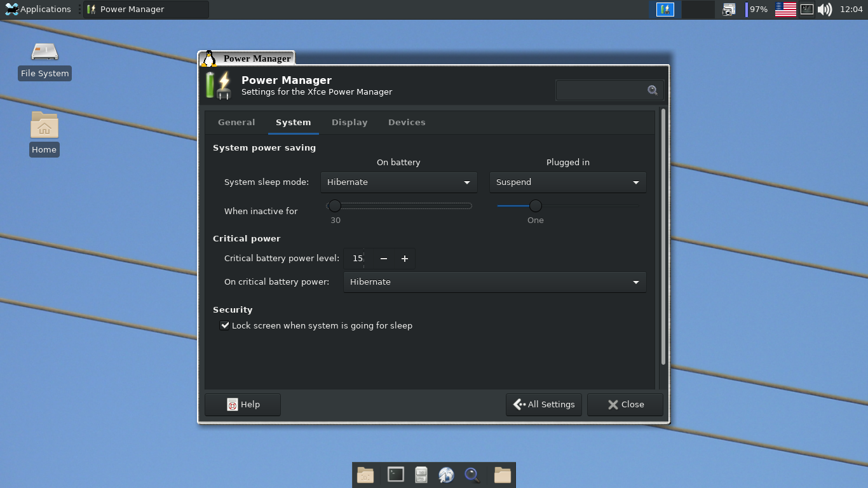
Task: Decrease critical battery level with minus
Action: [x=384, y=259]
